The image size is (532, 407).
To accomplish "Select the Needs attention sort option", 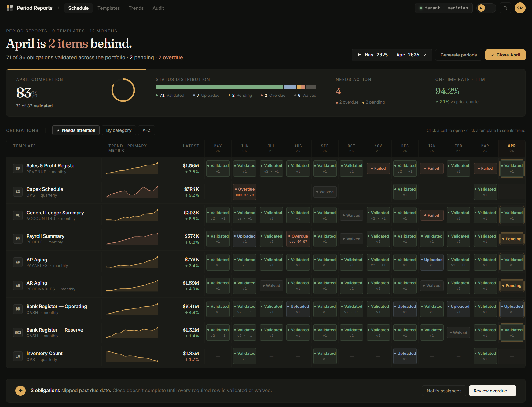I will pos(76,130).
